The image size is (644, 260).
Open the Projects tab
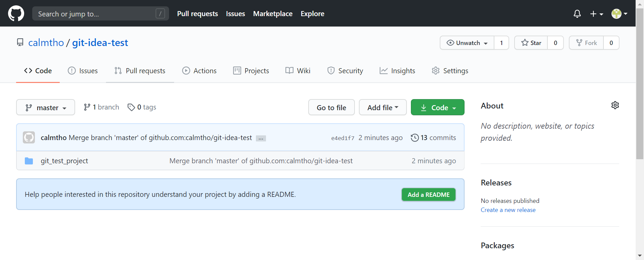251,71
